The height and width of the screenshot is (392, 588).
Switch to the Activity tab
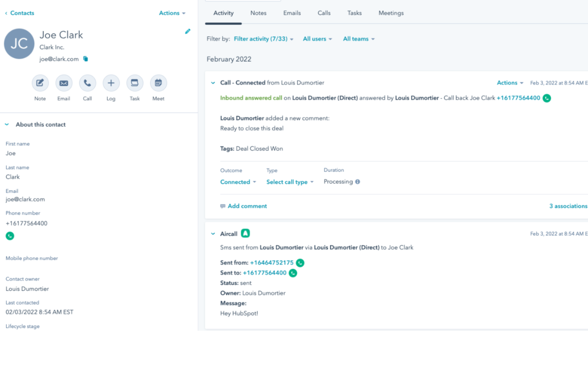(223, 13)
